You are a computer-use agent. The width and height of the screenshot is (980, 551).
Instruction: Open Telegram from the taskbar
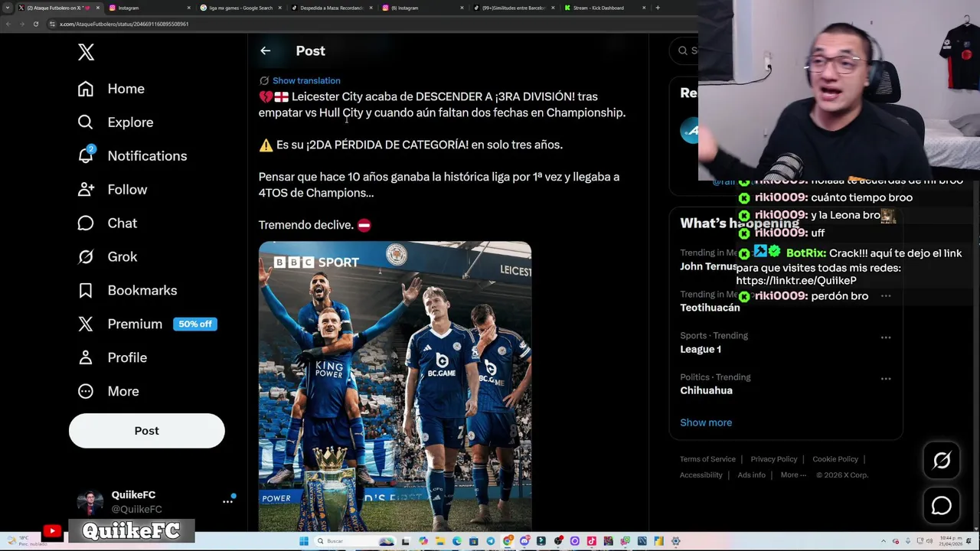[x=490, y=541]
